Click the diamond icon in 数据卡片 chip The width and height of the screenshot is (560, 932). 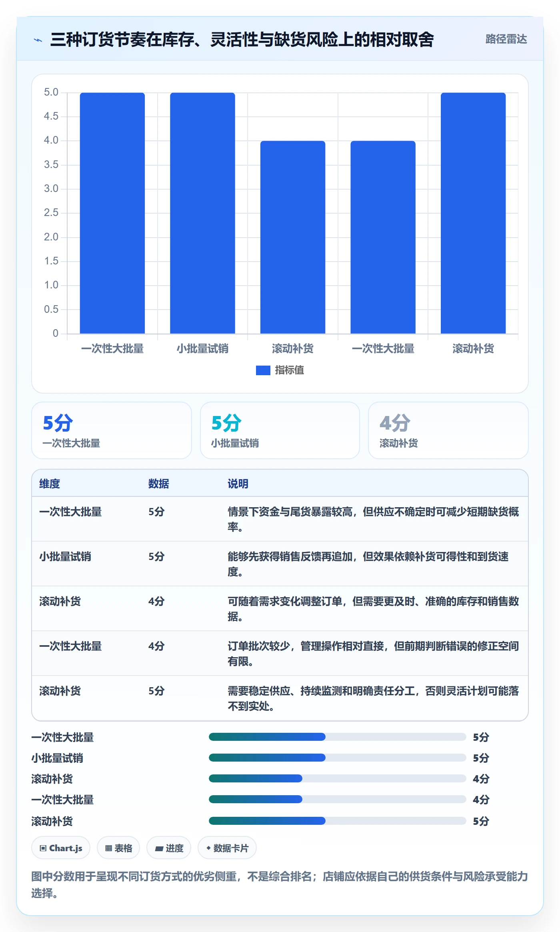[x=208, y=848]
